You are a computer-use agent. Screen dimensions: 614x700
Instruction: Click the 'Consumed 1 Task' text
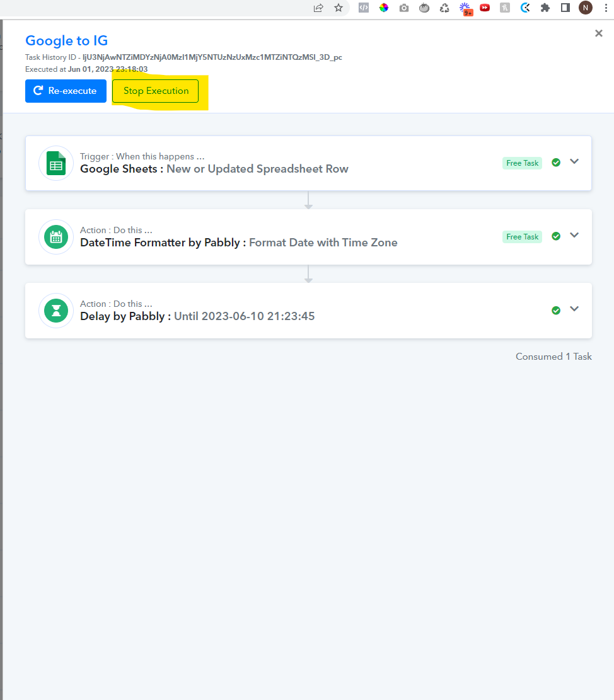(553, 357)
